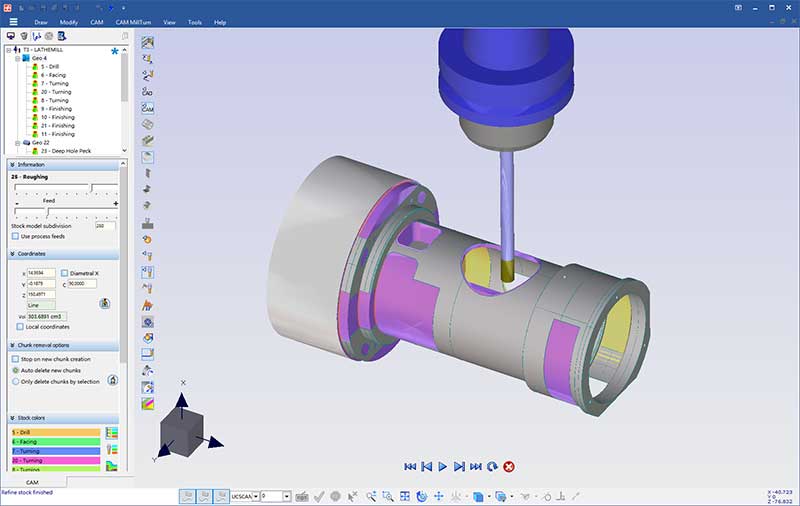
Task: Enable the Use process feeds checkbox
Action: point(15,236)
